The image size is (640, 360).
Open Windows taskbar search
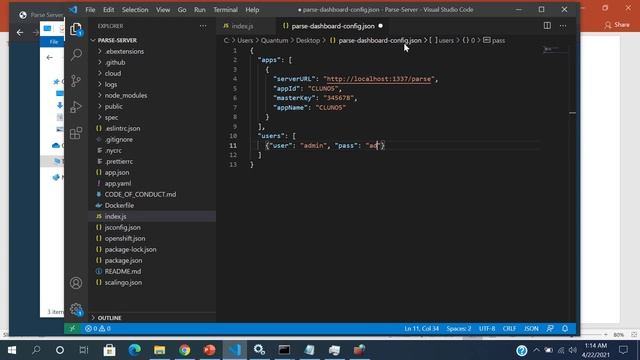click(36, 350)
